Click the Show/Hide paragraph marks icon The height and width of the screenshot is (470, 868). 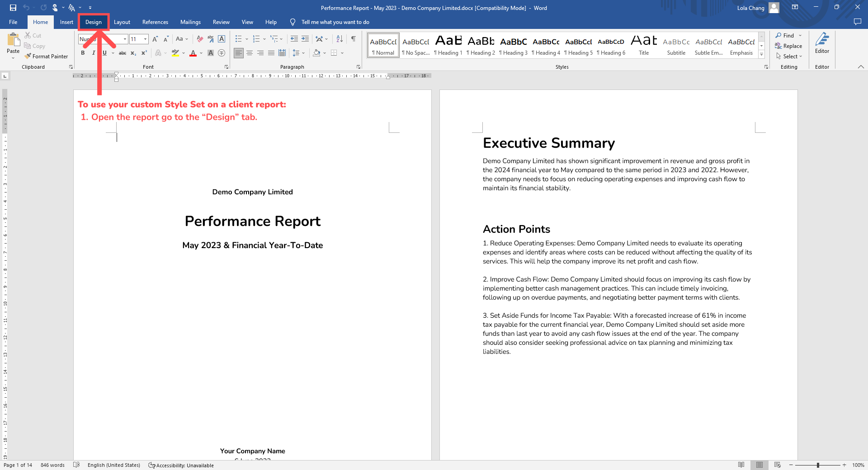click(x=354, y=39)
